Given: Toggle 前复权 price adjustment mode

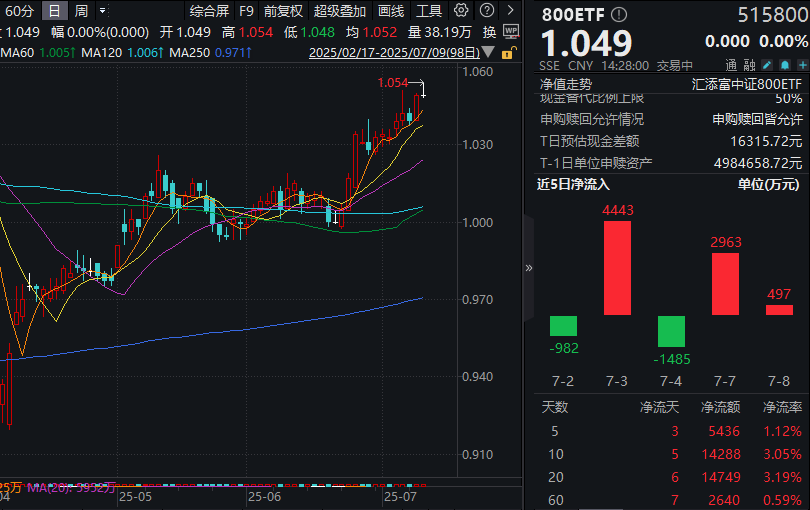Looking at the screenshot, I should point(282,11).
